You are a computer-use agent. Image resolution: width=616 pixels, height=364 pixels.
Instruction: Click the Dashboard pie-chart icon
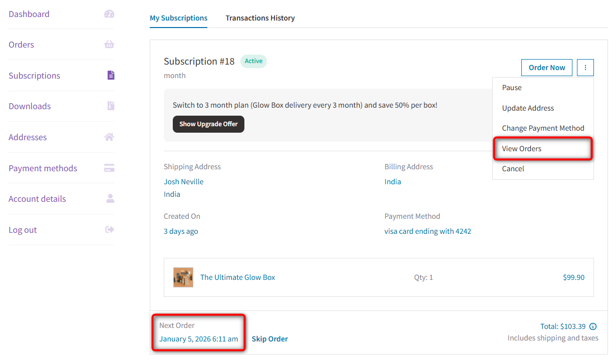coord(109,14)
